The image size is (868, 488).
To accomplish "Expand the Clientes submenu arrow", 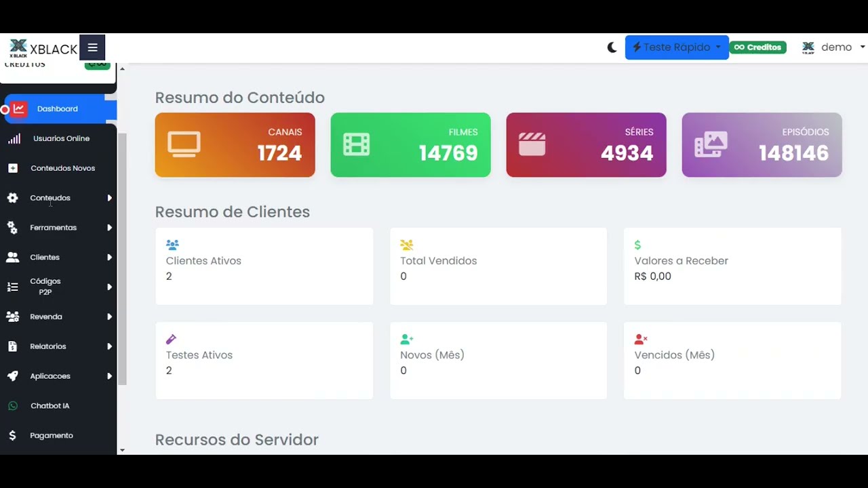I will coord(109,258).
